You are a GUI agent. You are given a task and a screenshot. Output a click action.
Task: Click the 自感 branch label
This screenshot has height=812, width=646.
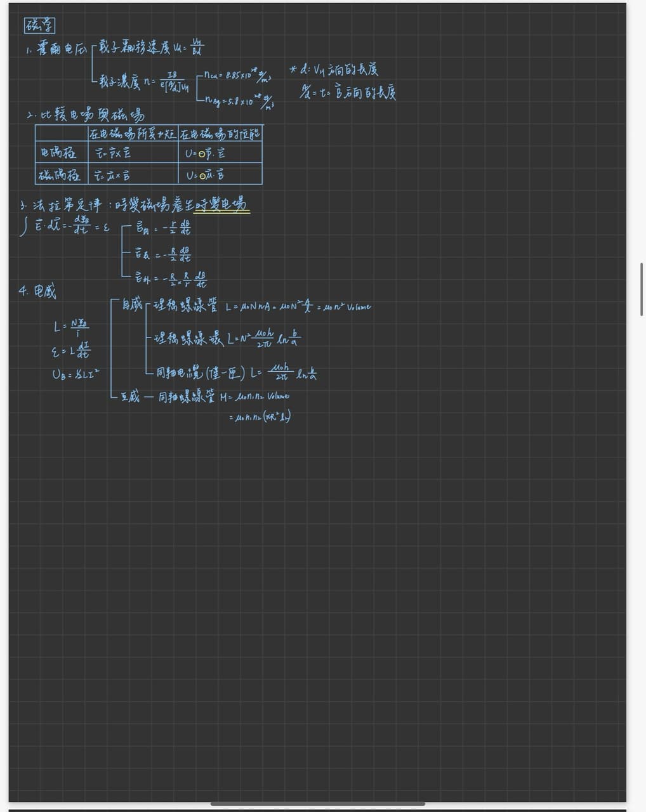coord(132,304)
